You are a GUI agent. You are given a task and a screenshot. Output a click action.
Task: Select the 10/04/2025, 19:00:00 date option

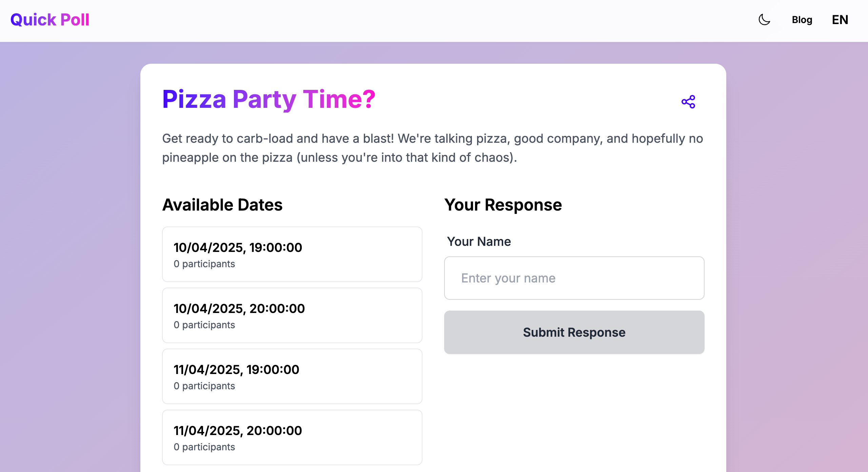pos(292,254)
